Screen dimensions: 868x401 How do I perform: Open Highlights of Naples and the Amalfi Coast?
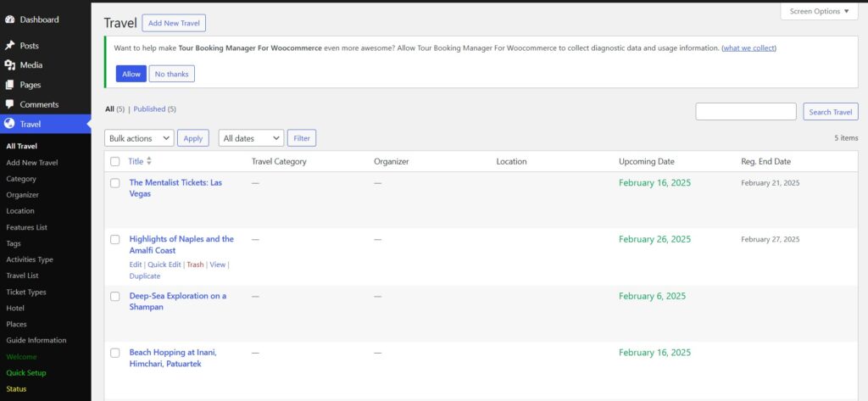point(181,245)
